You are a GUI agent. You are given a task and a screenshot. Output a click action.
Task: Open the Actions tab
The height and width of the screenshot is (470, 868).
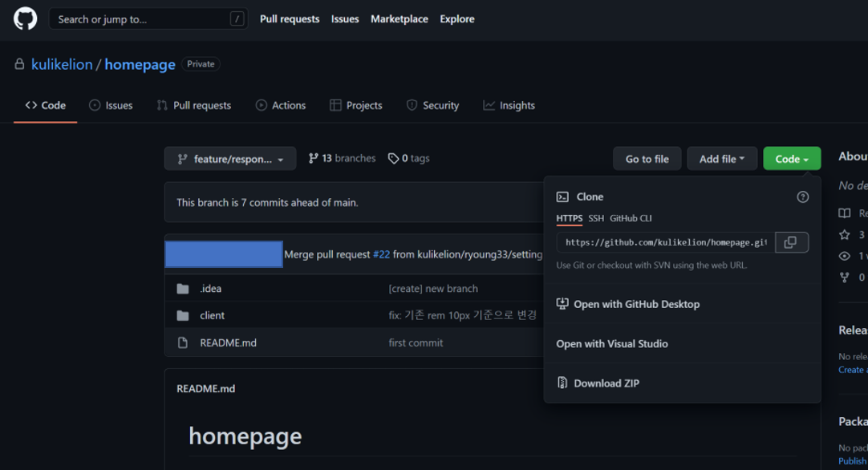coord(281,105)
